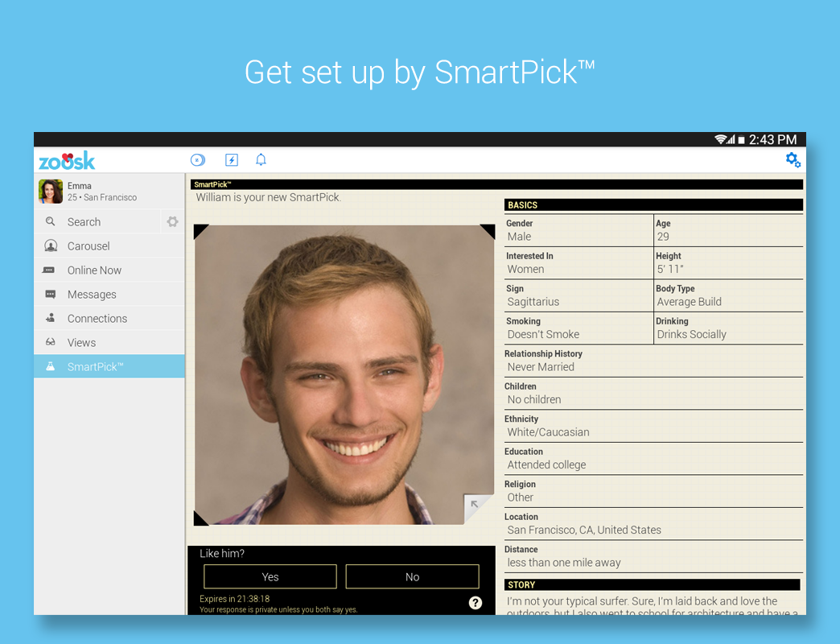Open settings gears at top right
The width and height of the screenshot is (840, 644).
793,159
